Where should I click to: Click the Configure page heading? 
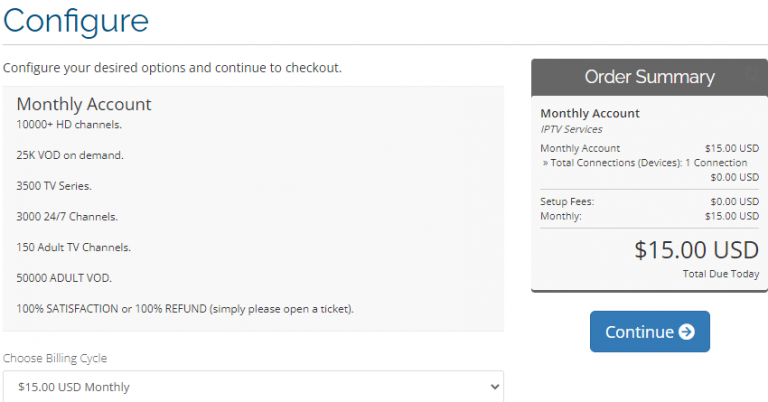point(76,20)
